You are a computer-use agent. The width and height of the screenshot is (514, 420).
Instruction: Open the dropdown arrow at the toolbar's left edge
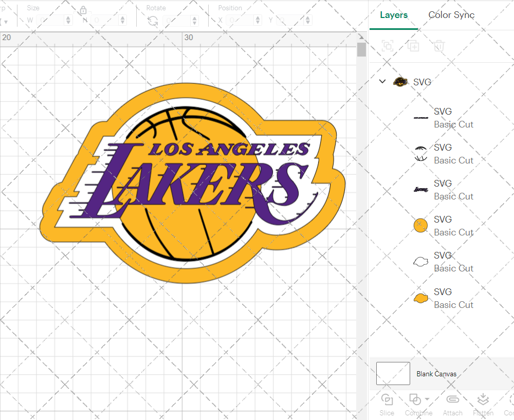tap(6, 22)
